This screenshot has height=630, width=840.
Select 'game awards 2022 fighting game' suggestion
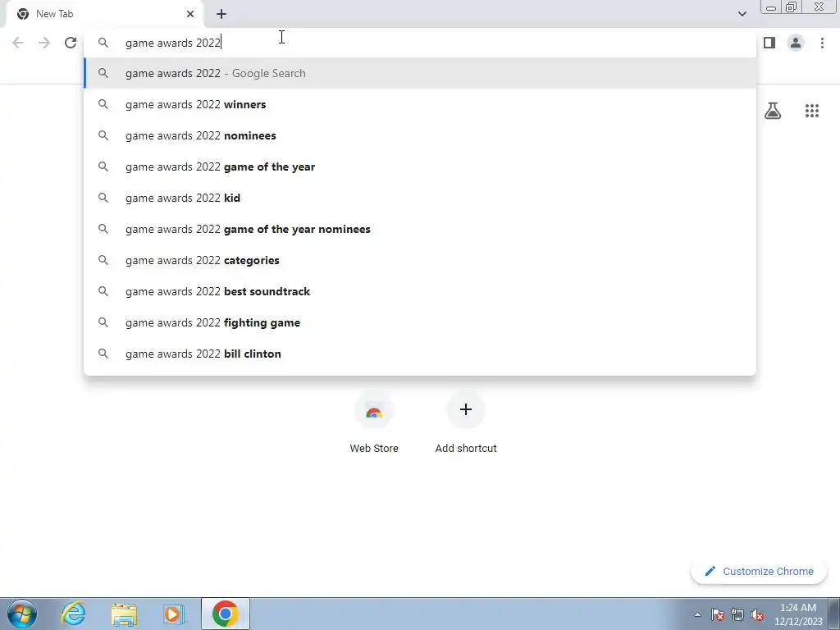click(x=420, y=322)
